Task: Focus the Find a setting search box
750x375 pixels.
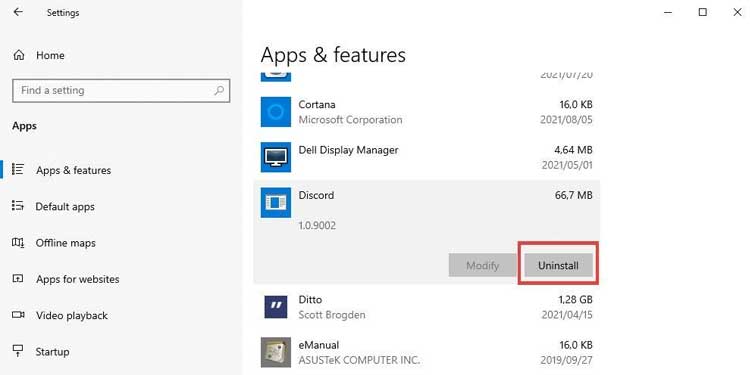Action: point(121,90)
